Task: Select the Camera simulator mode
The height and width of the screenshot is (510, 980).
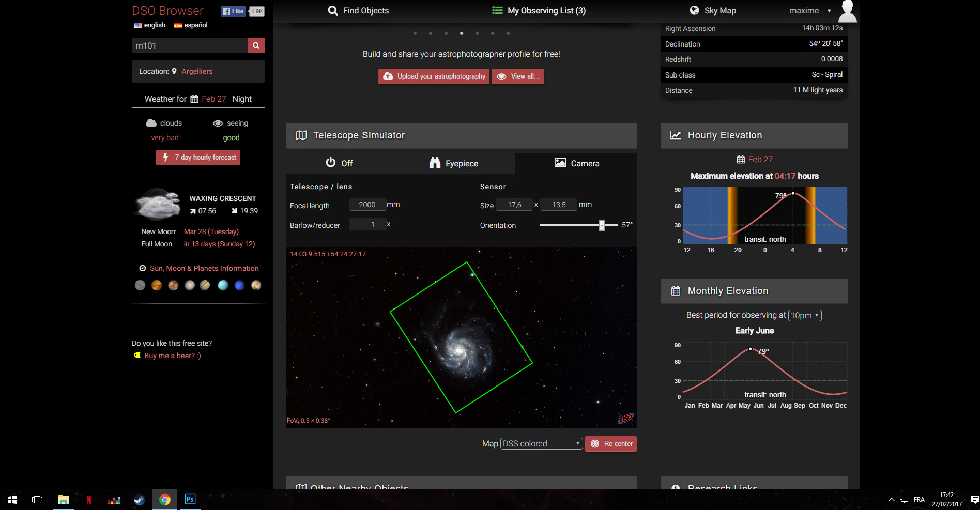Action: coord(576,163)
